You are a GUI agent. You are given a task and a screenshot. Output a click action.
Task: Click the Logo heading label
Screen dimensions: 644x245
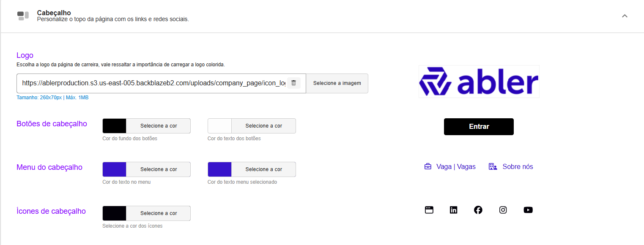coord(25,55)
